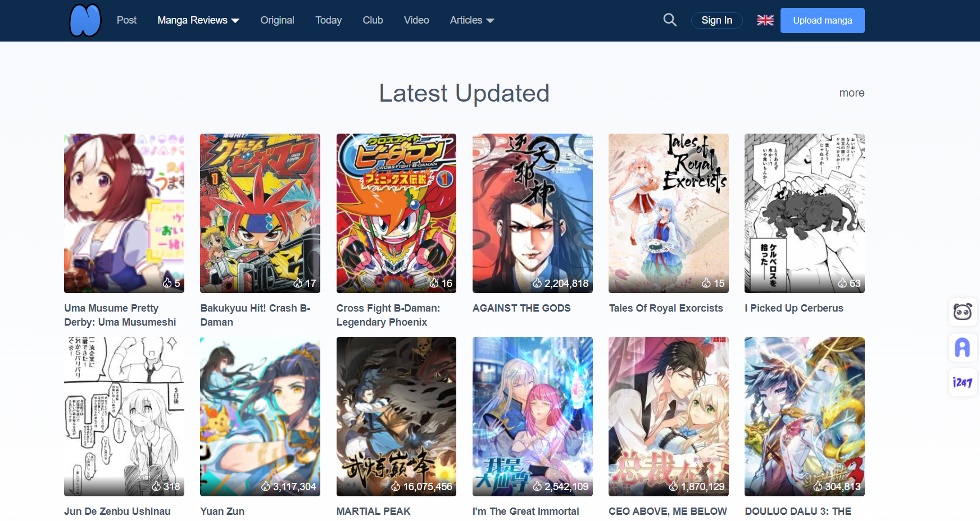
Task: Click I'm The Great Immortal title
Action: 526,511
